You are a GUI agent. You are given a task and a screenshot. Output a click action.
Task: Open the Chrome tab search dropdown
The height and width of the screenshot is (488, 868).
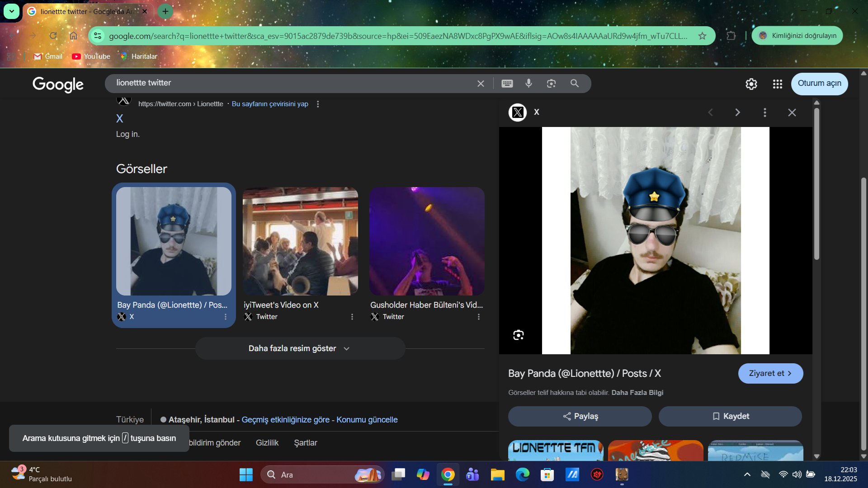[11, 11]
